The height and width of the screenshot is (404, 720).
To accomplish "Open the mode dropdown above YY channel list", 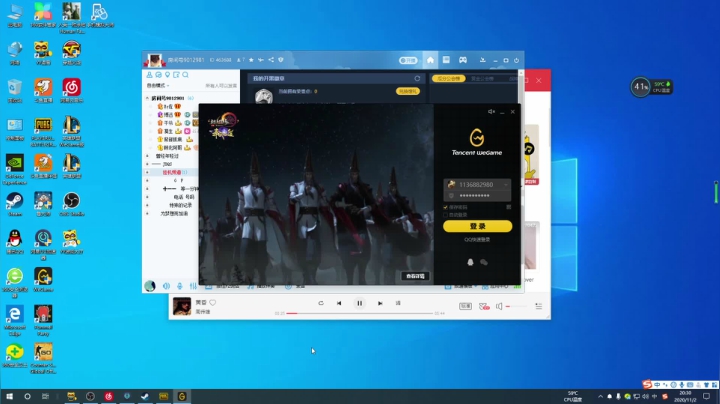I will 158,86.
